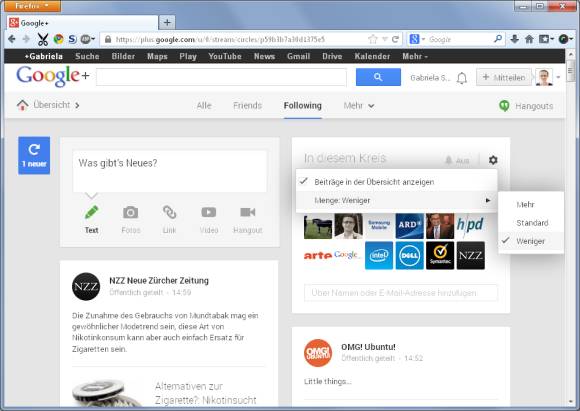
Task: Click Übersicht home icon
Action: [x=22, y=105]
